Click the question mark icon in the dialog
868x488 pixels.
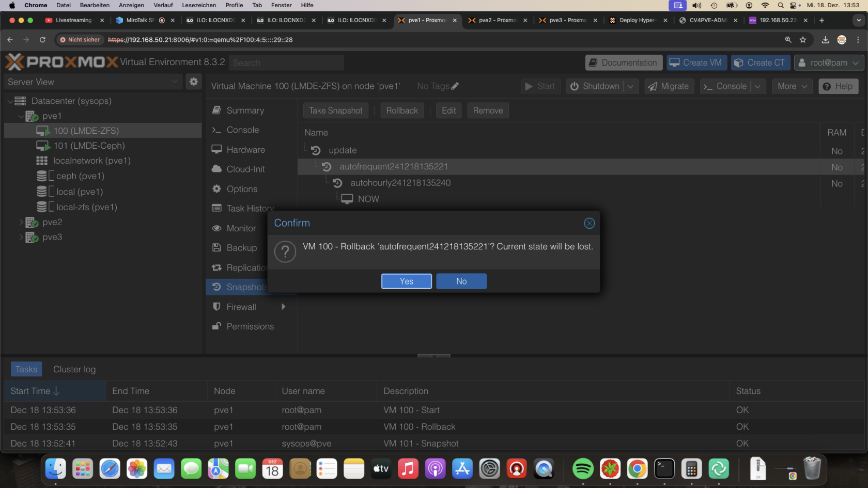285,251
